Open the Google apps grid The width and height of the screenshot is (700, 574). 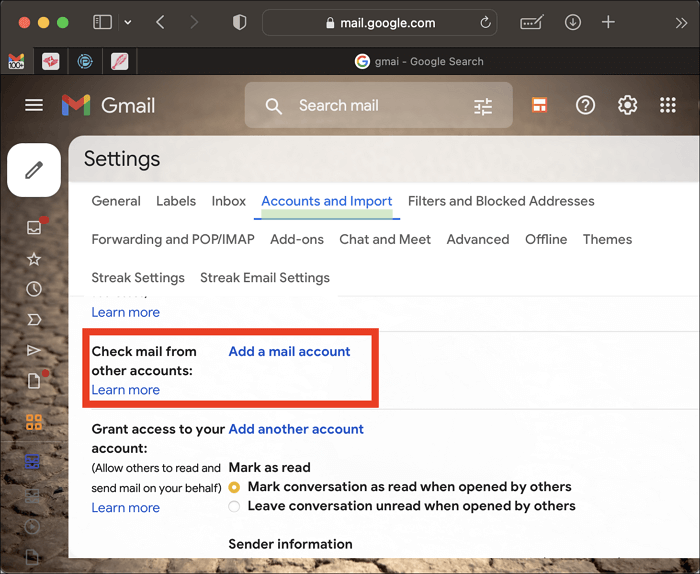668,105
